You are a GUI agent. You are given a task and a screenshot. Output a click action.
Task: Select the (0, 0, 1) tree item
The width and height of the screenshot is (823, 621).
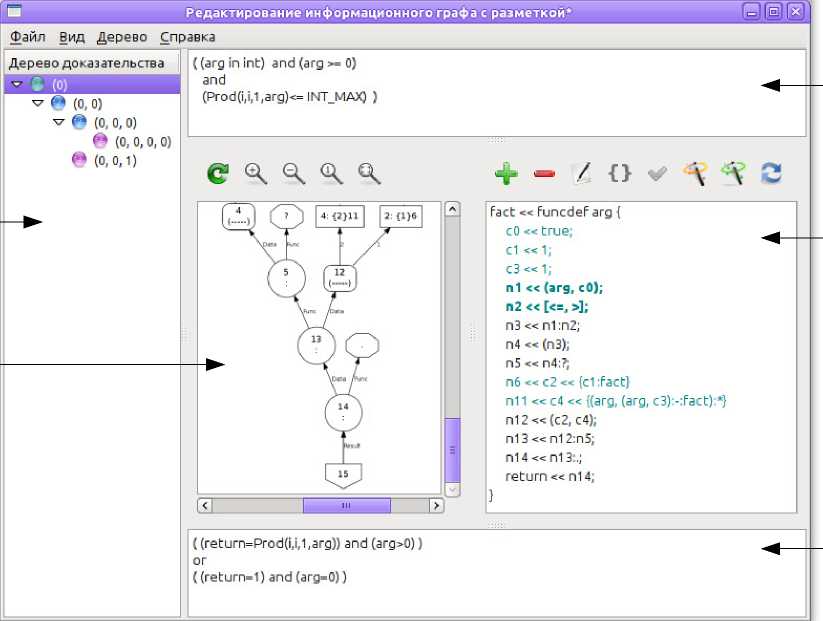tap(115, 160)
